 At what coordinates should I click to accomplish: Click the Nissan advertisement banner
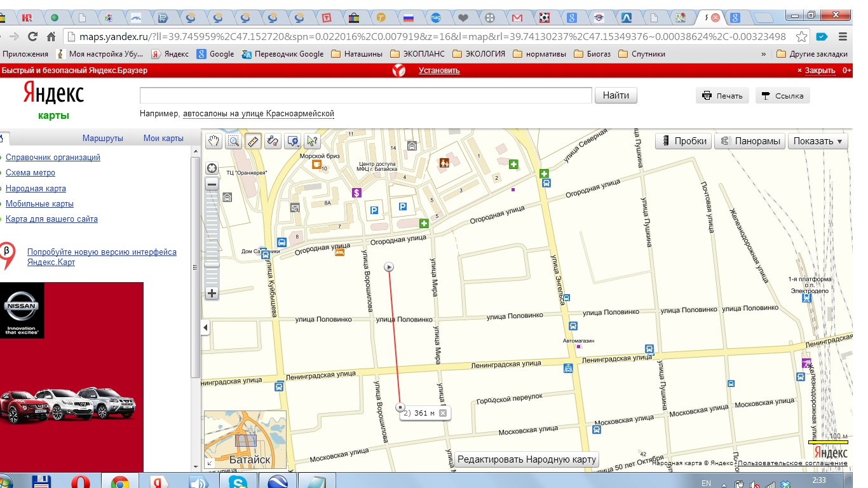(72, 377)
